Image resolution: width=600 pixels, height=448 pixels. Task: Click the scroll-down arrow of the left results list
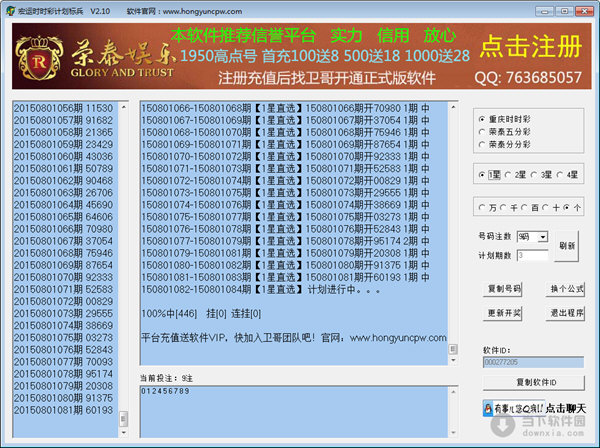coord(123,432)
